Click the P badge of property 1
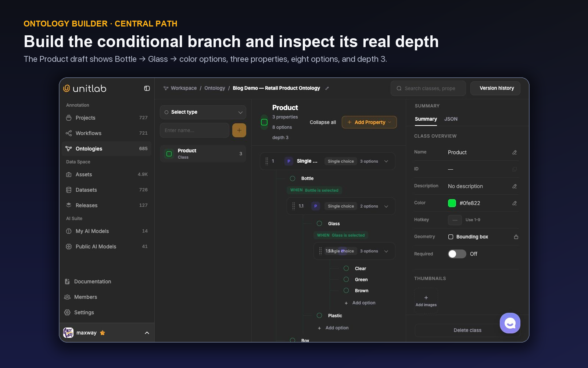Viewport: 588px width, 368px height. click(289, 161)
